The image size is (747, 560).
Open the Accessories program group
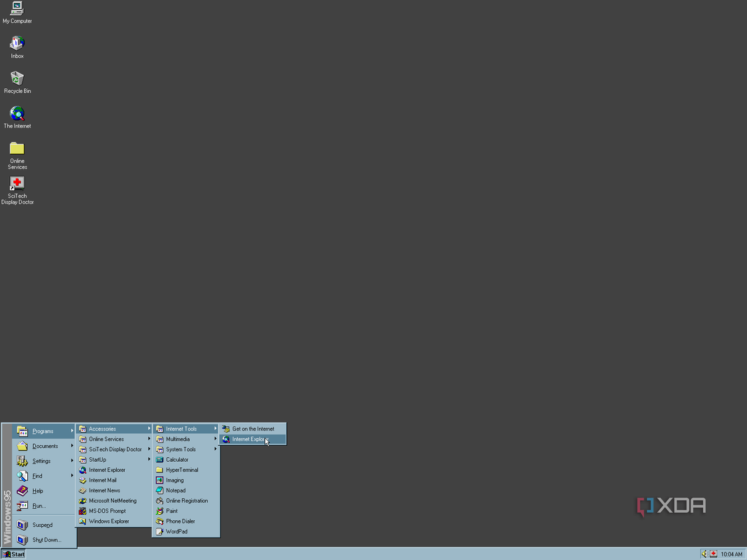[x=114, y=429]
